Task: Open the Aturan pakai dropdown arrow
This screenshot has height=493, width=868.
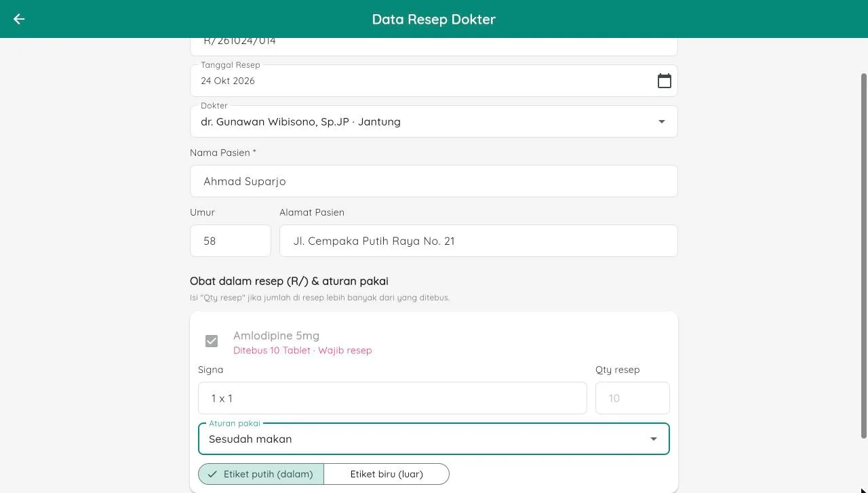Action: 653,439
